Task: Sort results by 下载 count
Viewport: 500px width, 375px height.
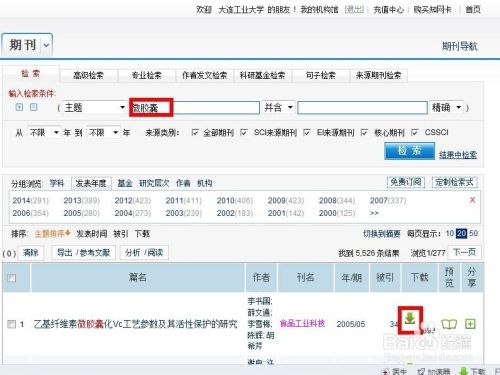Action: pyautogui.click(x=142, y=234)
